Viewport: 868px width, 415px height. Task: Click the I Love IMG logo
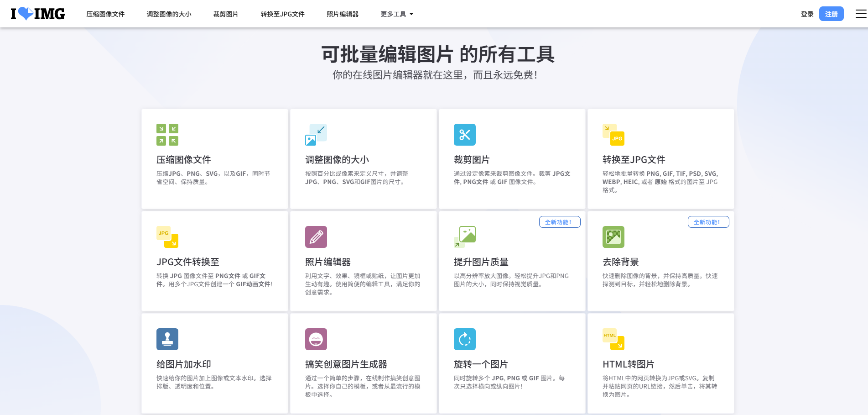(x=38, y=14)
